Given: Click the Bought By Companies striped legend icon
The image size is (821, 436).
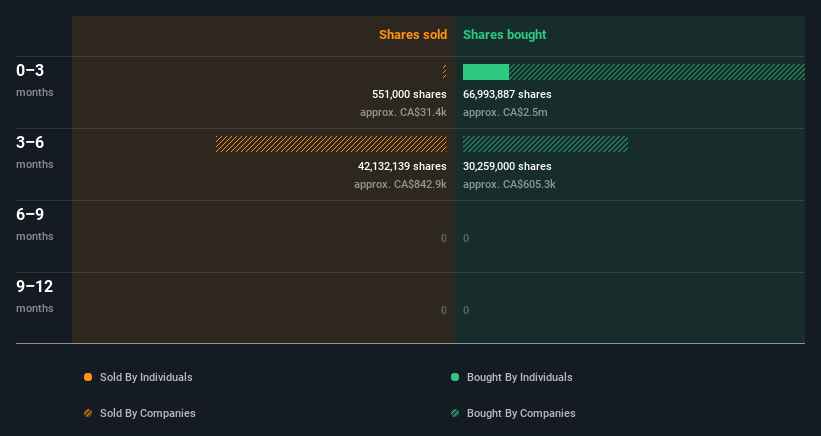Looking at the screenshot, I should [x=455, y=413].
